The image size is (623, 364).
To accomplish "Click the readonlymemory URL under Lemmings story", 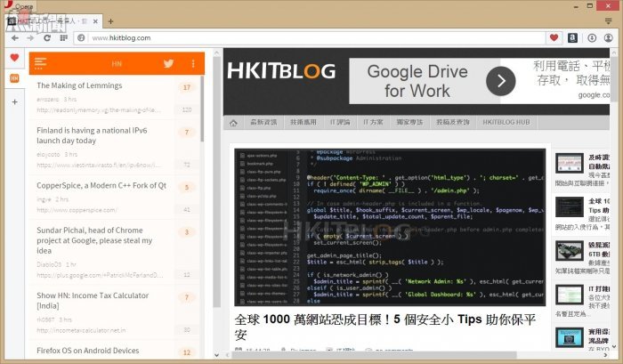I will pos(99,110).
